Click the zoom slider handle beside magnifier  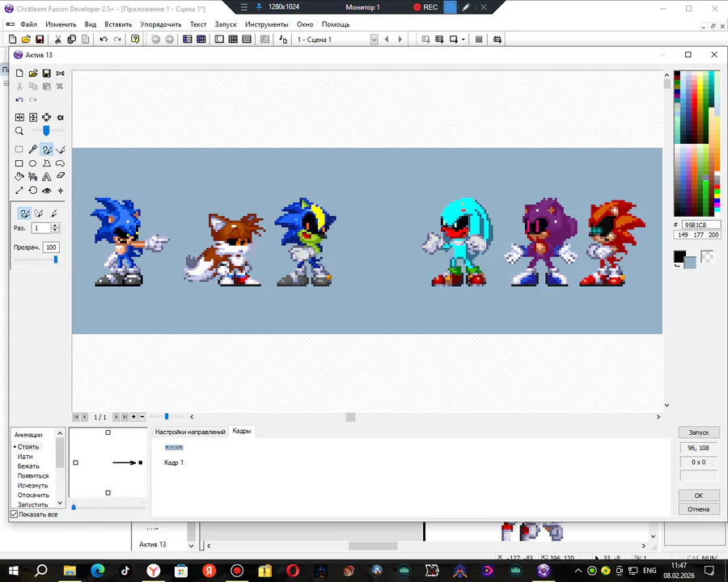(x=46, y=131)
